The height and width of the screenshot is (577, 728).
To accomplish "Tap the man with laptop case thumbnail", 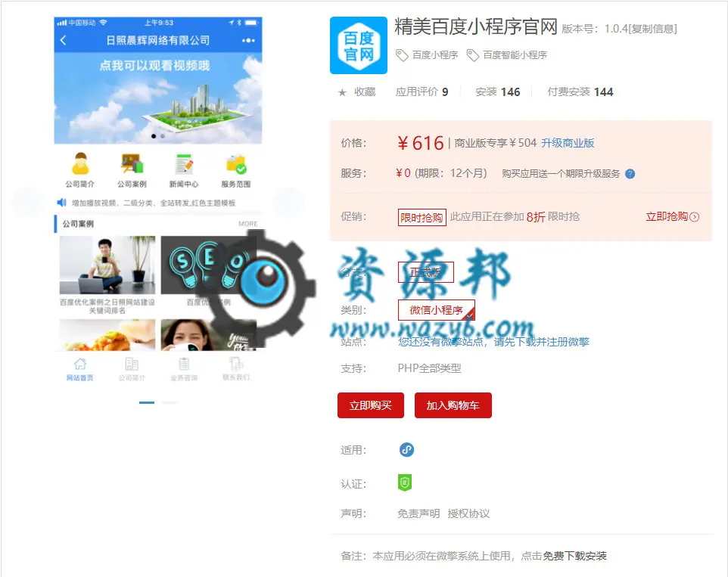I will coord(107,265).
